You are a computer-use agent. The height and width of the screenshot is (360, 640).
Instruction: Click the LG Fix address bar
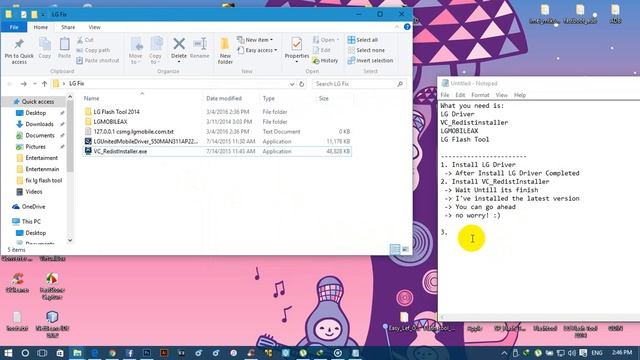(173, 84)
